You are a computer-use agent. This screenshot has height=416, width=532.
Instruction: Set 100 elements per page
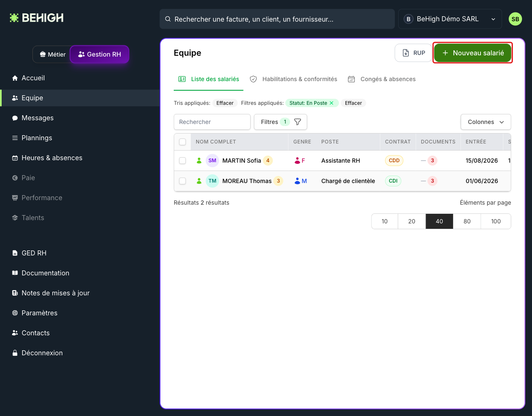(x=496, y=221)
